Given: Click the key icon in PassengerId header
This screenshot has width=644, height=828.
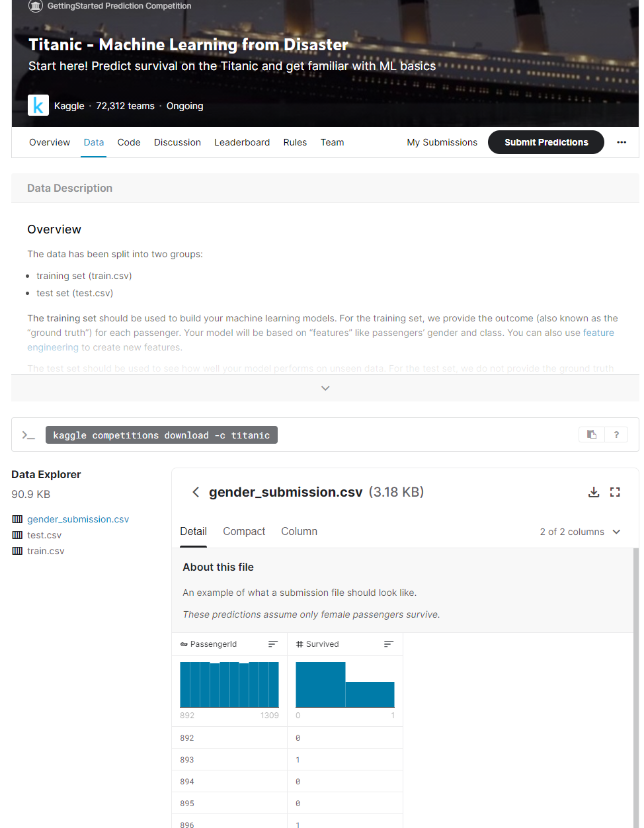Looking at the screenshot, I should click(184, 644).
